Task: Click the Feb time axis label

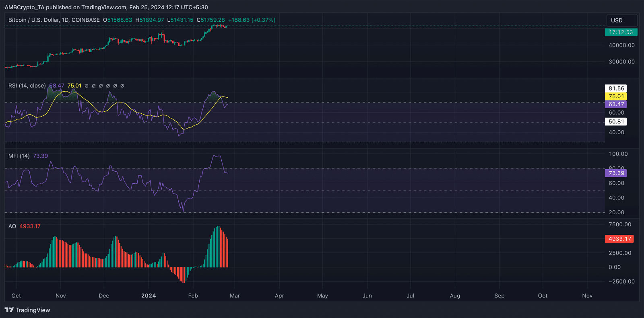Action: [x=193, y=295]
